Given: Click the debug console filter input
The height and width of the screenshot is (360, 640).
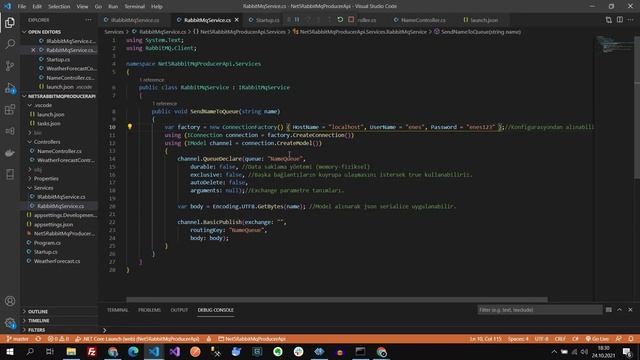Looking at the screenshot, I should coord(539,310).
